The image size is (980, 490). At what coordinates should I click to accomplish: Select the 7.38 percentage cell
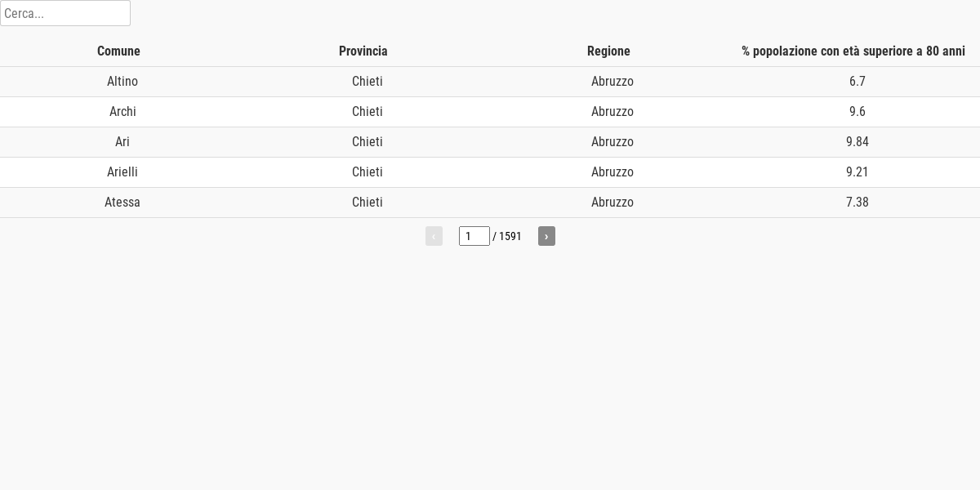pos(857,203)
